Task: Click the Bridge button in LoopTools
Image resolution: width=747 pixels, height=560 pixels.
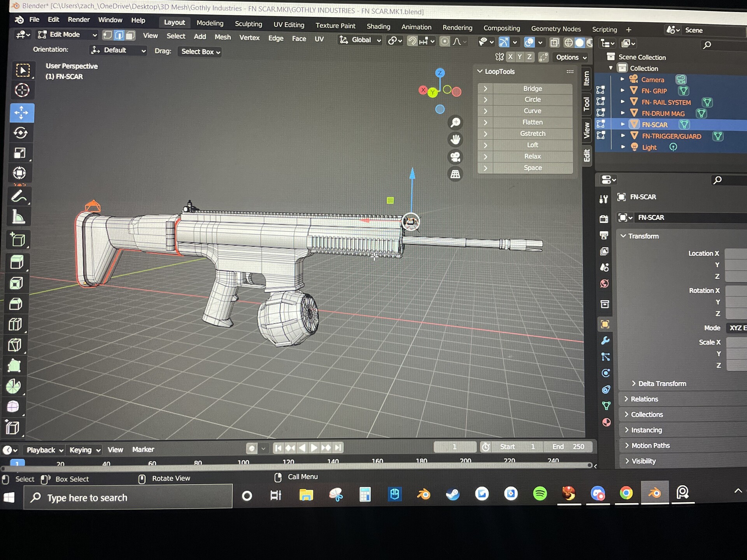Action: [532, 88]
